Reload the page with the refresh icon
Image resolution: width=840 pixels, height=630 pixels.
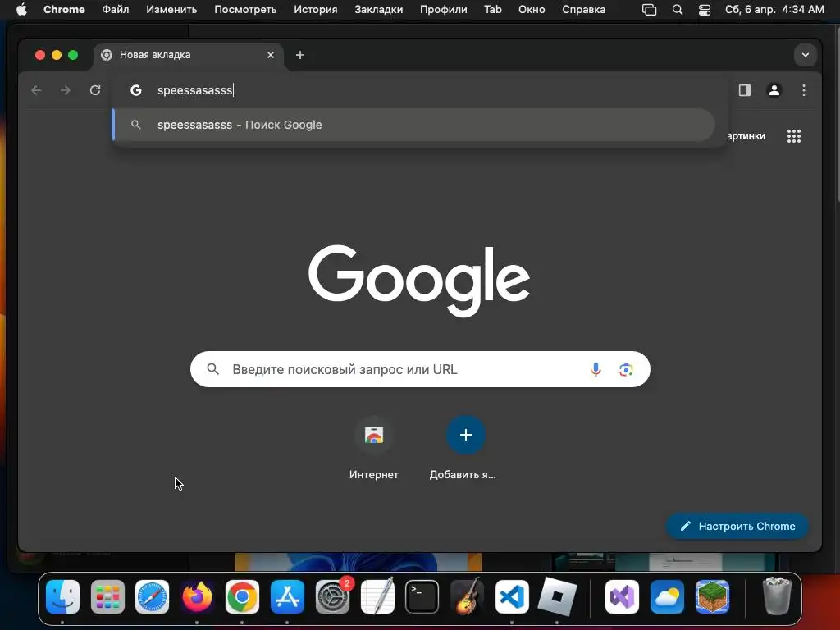(95, 90)
